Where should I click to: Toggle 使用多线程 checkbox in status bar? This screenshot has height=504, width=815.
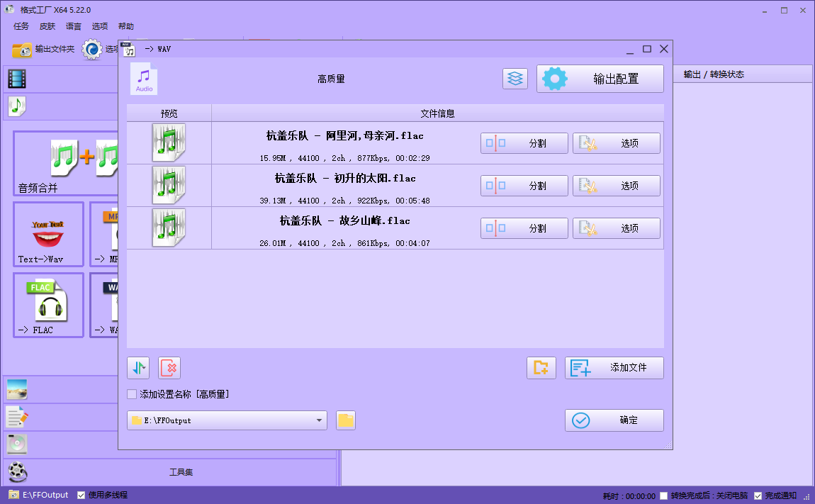click(x=81, y=495)
